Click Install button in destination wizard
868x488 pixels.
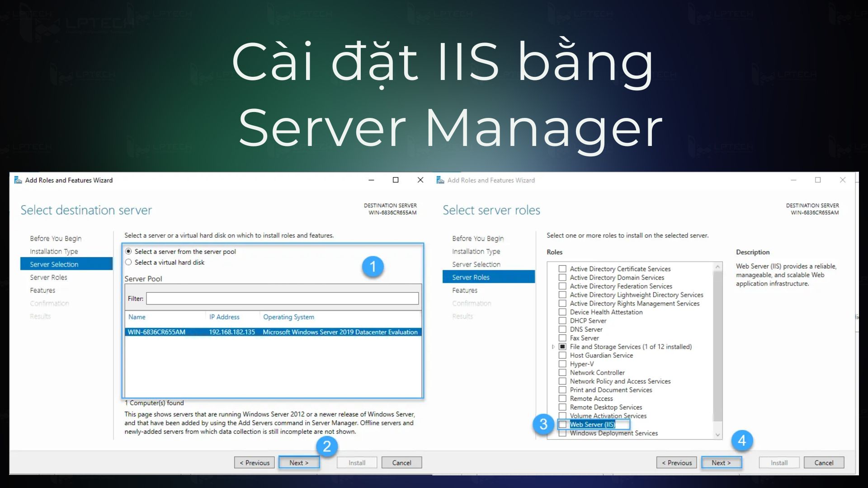[357, 463]
